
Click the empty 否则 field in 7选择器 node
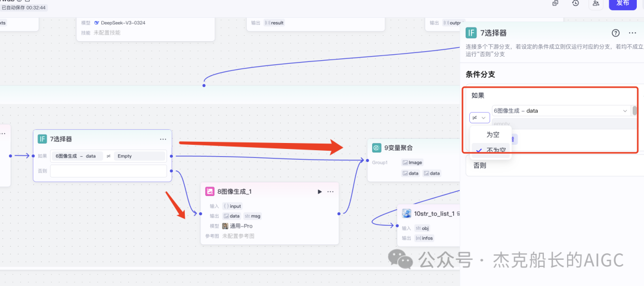coord(109,171)
